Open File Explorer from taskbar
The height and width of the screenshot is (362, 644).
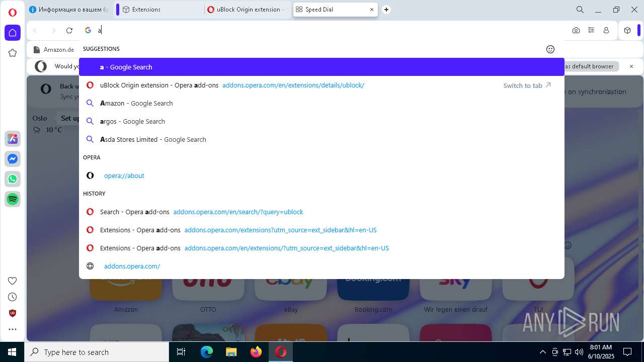(231, 352)
